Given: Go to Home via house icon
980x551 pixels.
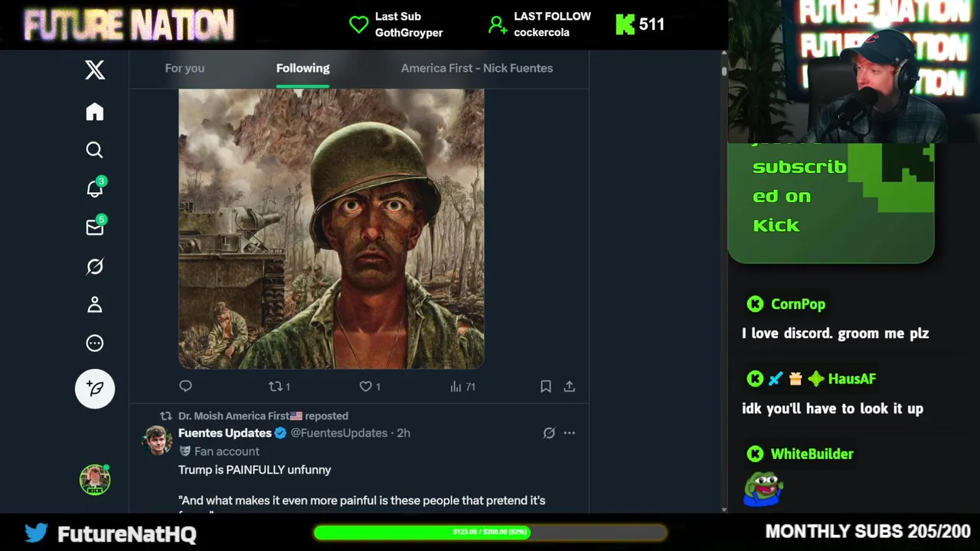Looking at the screenshot, I should coord(95,112).
